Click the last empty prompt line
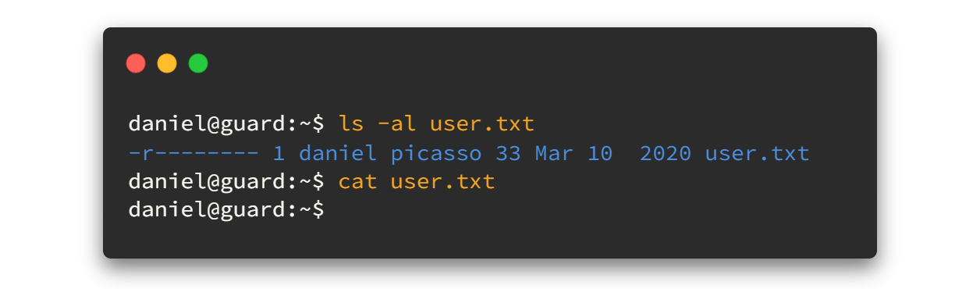This screenshot has width=980, height=289. pos(225,209)
